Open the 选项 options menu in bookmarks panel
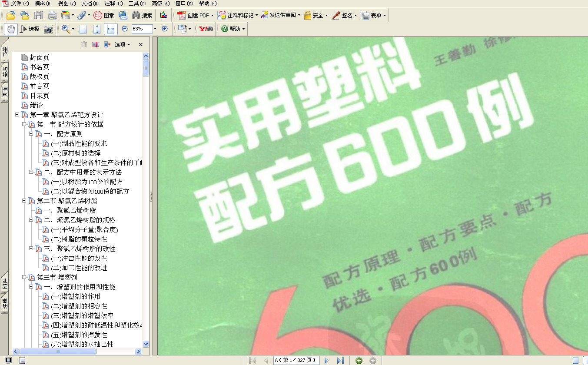Screen dimensions: 588x365 pyautogui.click(x=123, y=44)
